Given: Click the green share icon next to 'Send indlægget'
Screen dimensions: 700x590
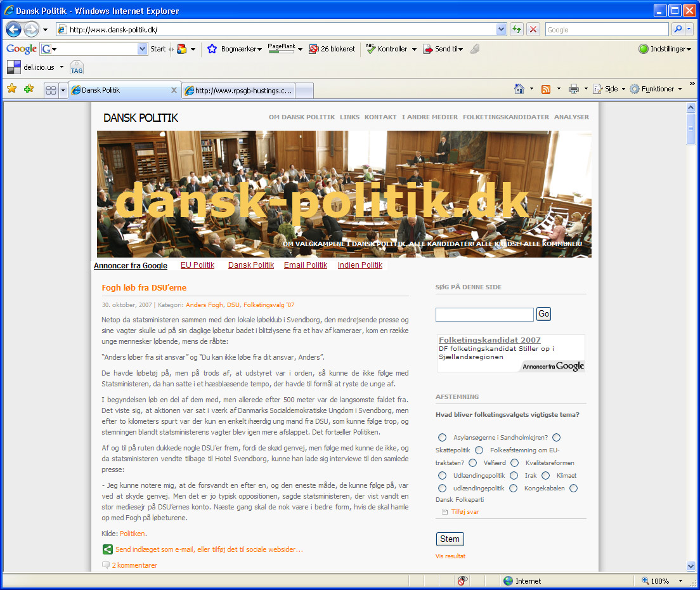Looking at the screenshot, I should 107,549.
